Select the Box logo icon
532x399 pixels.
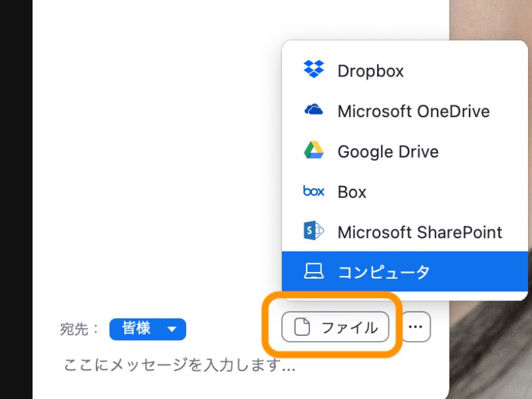click(313, 192)
